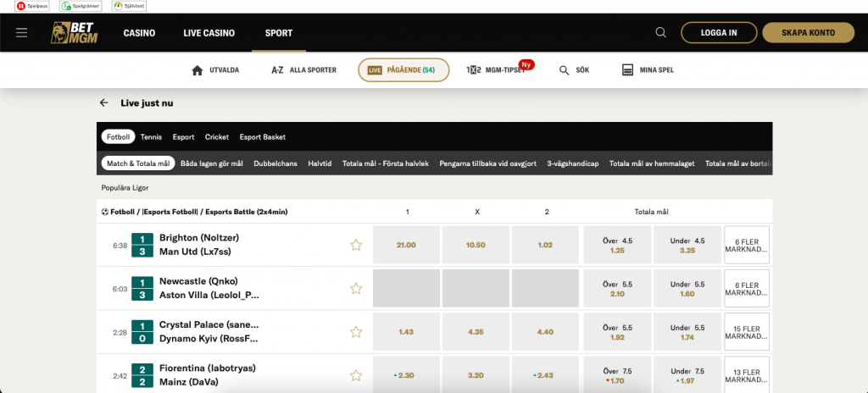Bet Under 4.5 at 3.25
The width and height of the screenshot is (868, 393).
tap(687, 245)
